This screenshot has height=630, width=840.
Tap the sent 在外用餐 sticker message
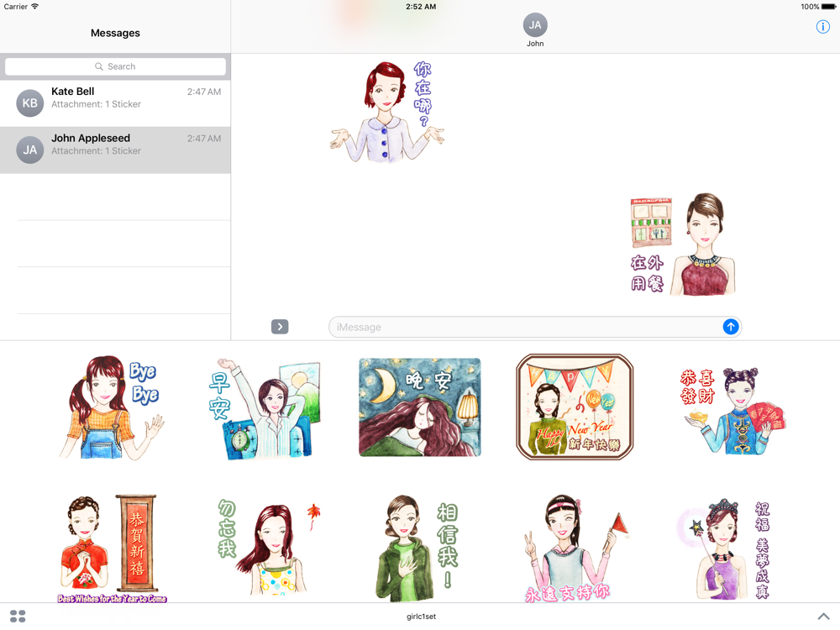(683, 244)
